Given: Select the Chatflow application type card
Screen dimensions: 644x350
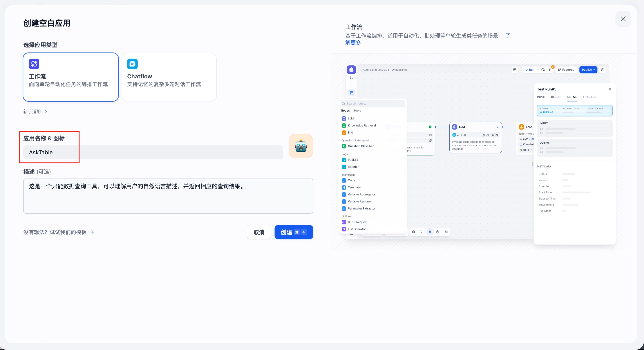Looking at the screenshot, I should pos(169,77).
